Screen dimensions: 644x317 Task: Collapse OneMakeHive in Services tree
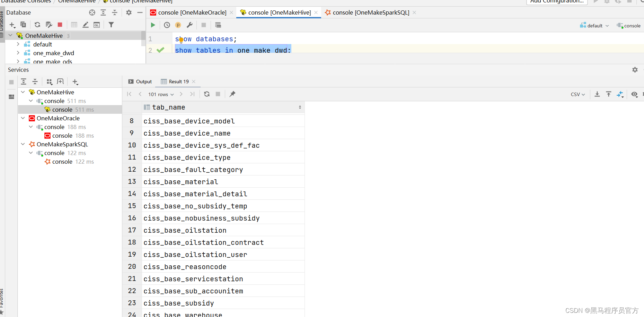(x=23, y=92)
